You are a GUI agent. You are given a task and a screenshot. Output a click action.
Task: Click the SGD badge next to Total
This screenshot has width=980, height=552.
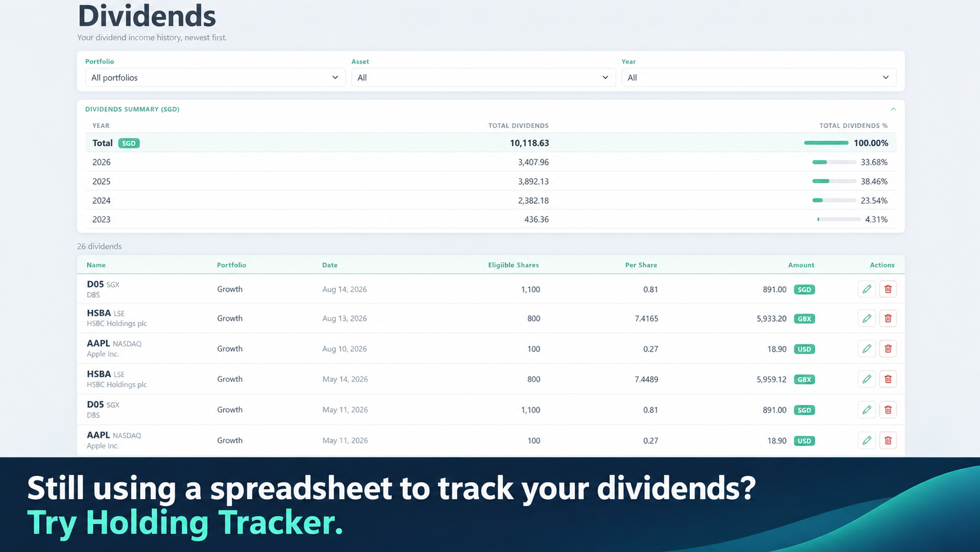click(129, 143)
